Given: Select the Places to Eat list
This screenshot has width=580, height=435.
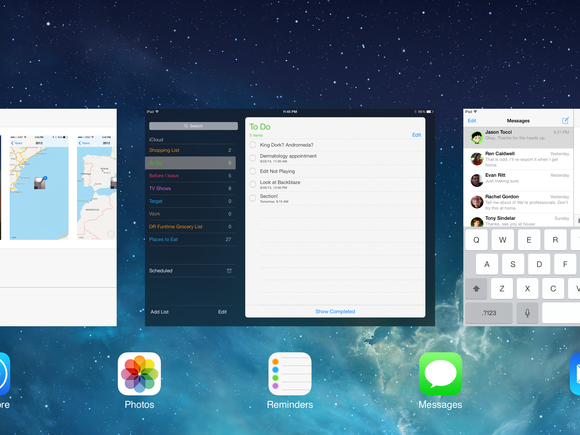Looking at the screenshot, I should point(190,239).
